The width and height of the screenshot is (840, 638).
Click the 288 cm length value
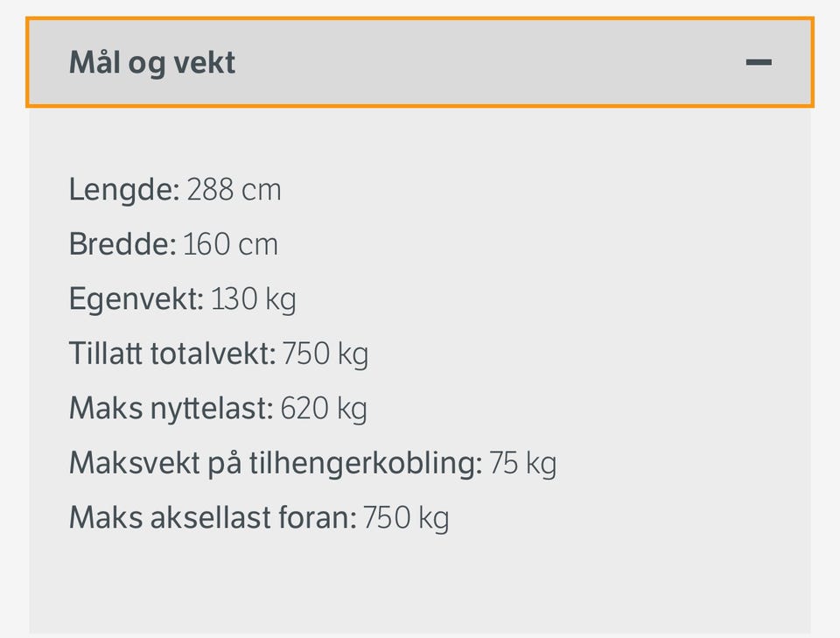coord(234,190)
